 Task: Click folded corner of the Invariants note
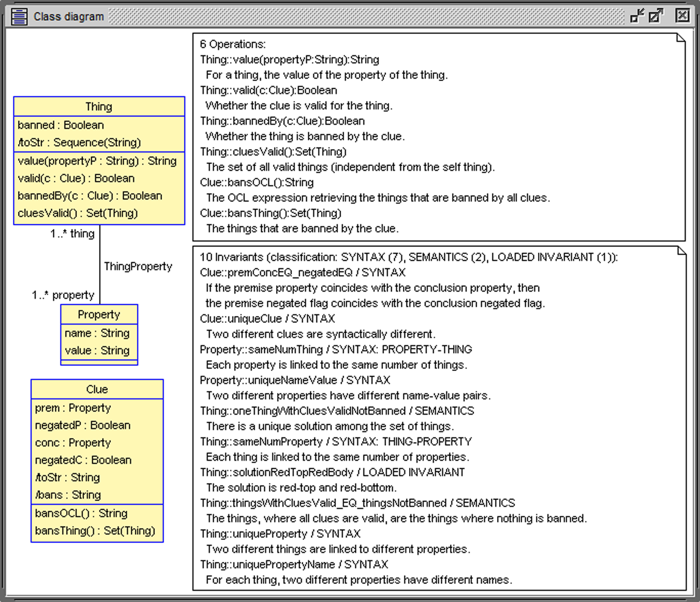pos(681,251)
